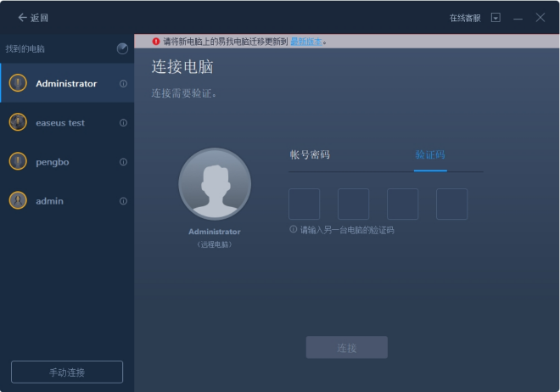Click info icon next to easeus test

[123, 123]
